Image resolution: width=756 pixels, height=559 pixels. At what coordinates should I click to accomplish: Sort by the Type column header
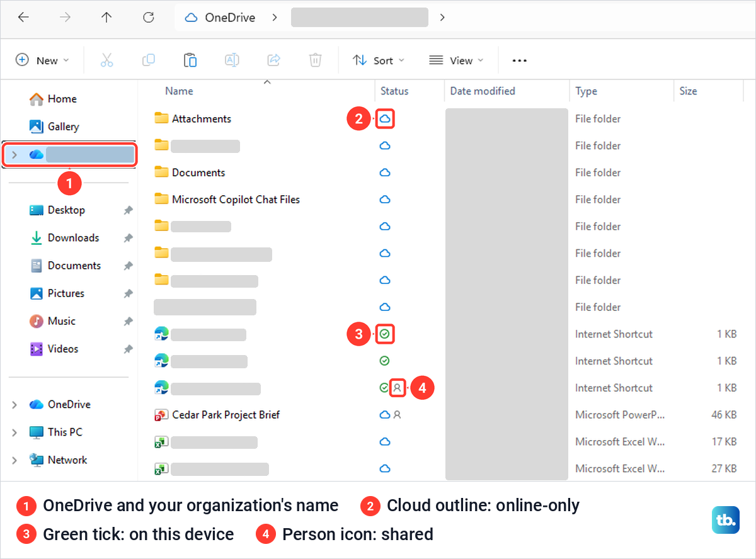pyautogui.click(x=586, y=91)
